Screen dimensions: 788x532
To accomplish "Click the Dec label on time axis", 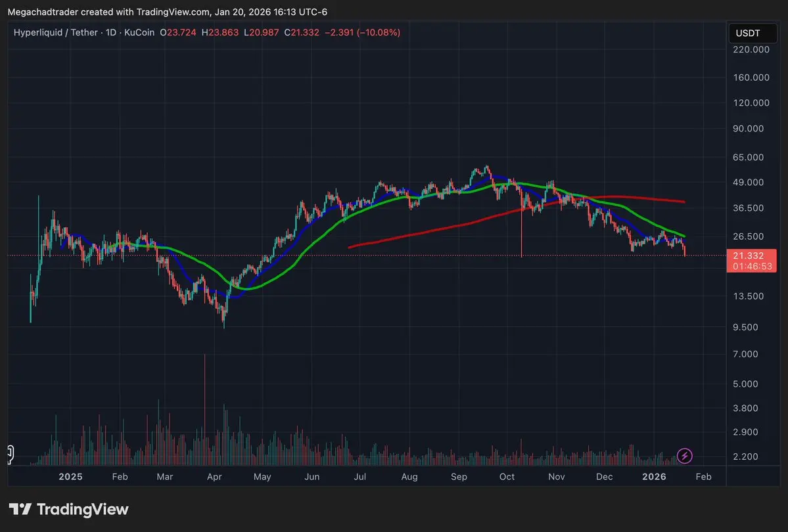I will [x=605, y=477].
